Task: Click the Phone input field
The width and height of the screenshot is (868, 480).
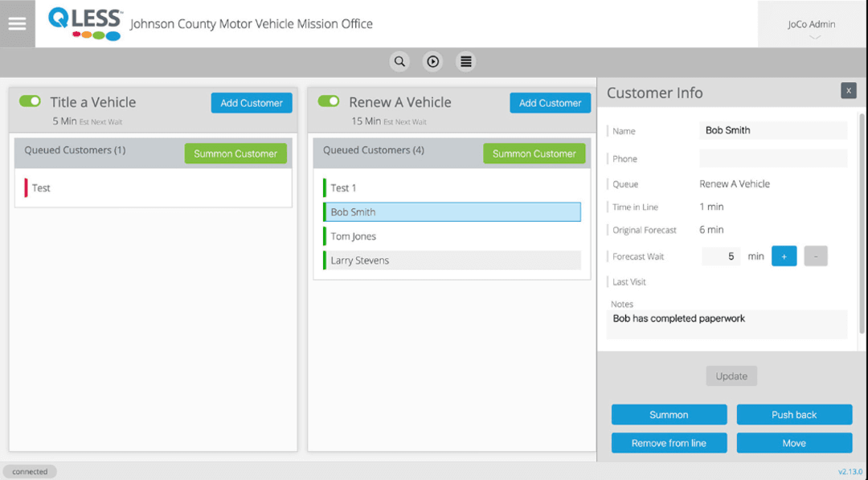Action: pyautogui.click(x=772, y=158)
